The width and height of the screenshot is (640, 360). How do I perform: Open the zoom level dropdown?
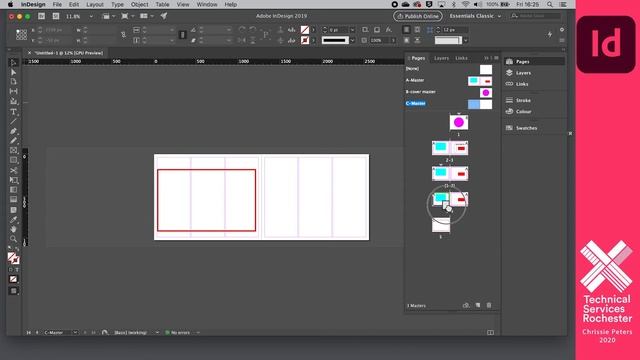point(91,16)
